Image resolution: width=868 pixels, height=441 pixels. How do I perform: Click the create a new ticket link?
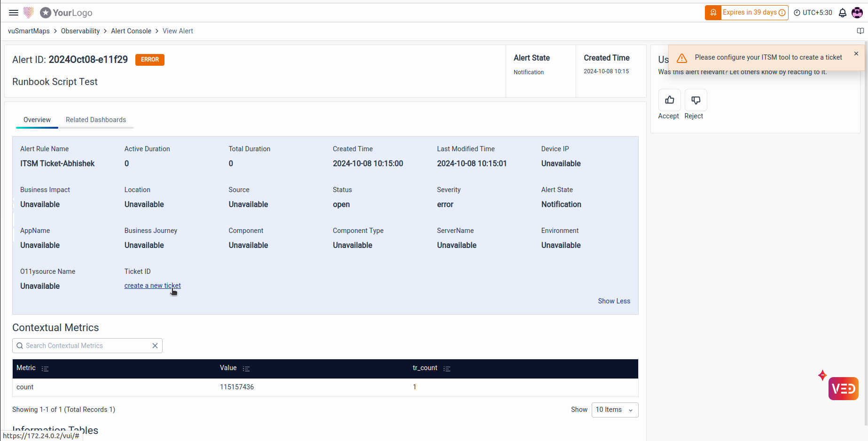(x=152, y=286)
